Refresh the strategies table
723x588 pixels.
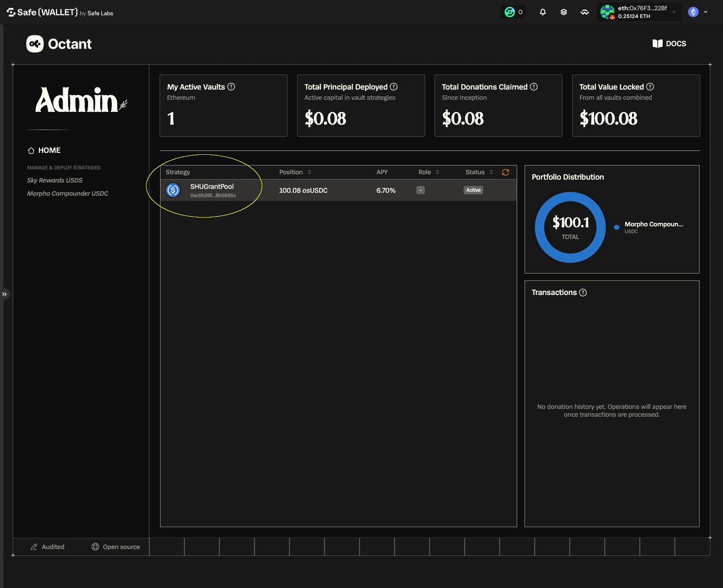coord(506,172)
